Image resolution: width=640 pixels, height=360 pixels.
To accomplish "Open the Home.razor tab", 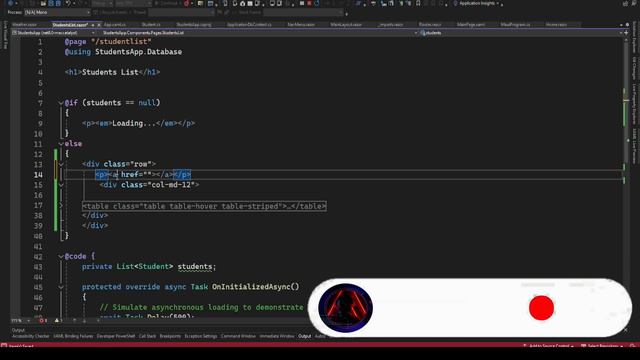I will coord(556,24).
